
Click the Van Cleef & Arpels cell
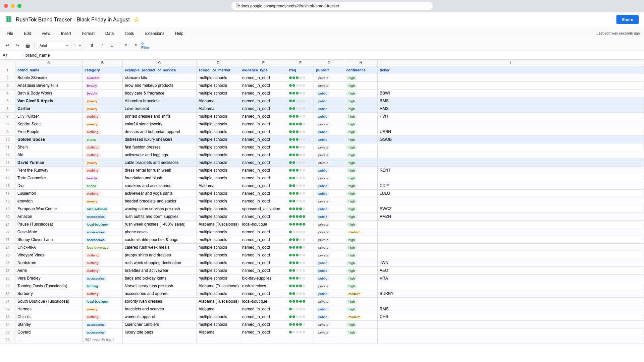[x=49, y=101]
